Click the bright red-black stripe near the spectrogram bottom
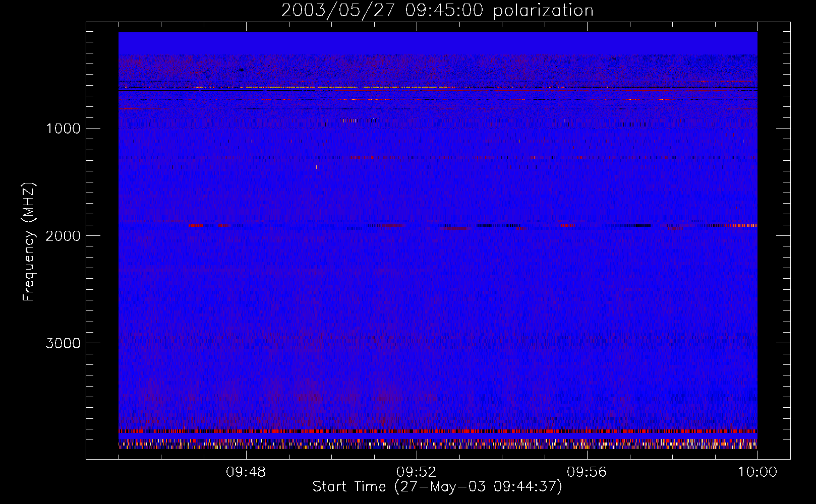The height and width of the screenshot is (504, 816). tap(438, 431)
